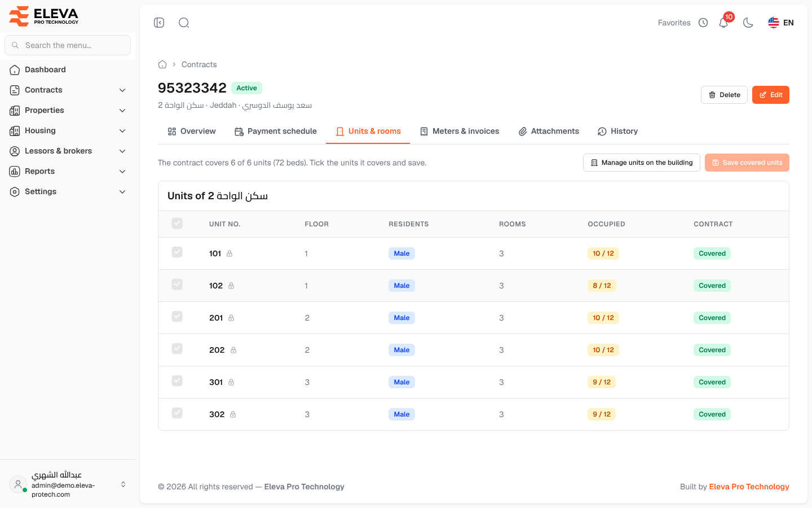Collapse the sidebar with the panel toggle icon
Image resolution: width=812 pixels, height=508 pixels.
click(159, 23)
